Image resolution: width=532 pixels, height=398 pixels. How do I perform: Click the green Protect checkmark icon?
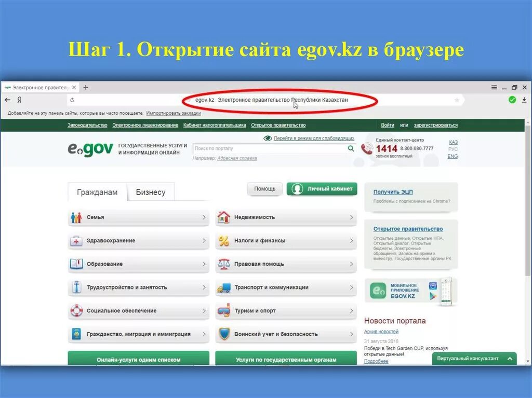[x=512, y=100]
